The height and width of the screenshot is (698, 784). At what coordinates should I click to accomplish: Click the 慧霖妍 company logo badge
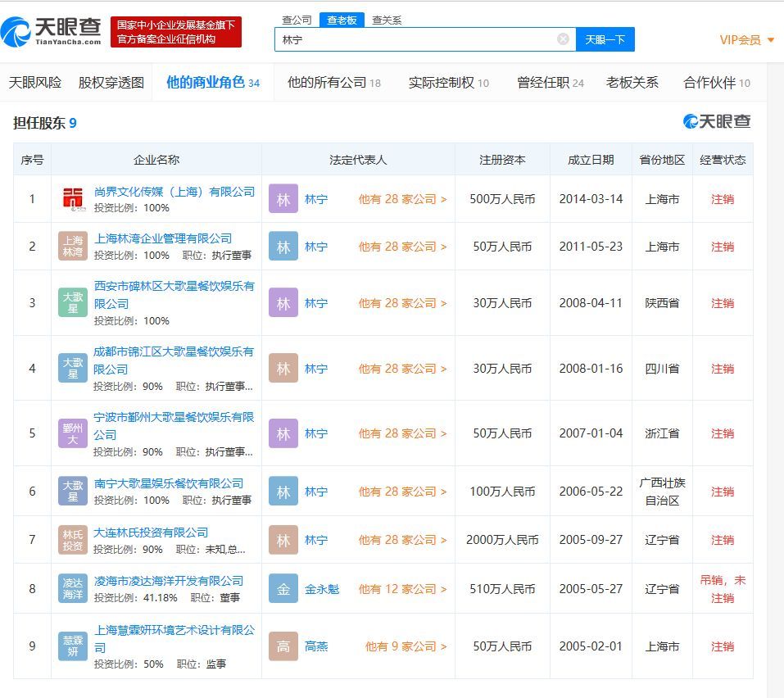(73, 646)
